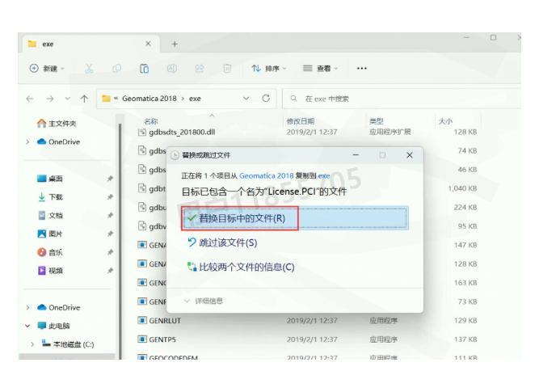Image resolution: width=539 pixels, height=392 pixels.
Task: Minimize the replace or skip dialog
Action: tap(356, 155)
